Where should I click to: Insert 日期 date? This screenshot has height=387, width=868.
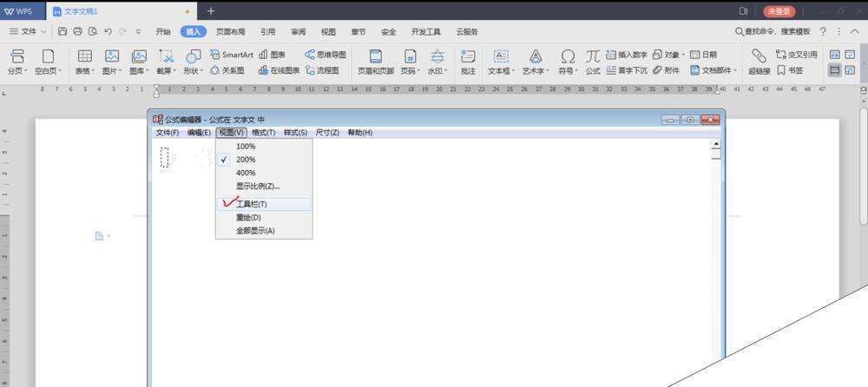point(703,55)
